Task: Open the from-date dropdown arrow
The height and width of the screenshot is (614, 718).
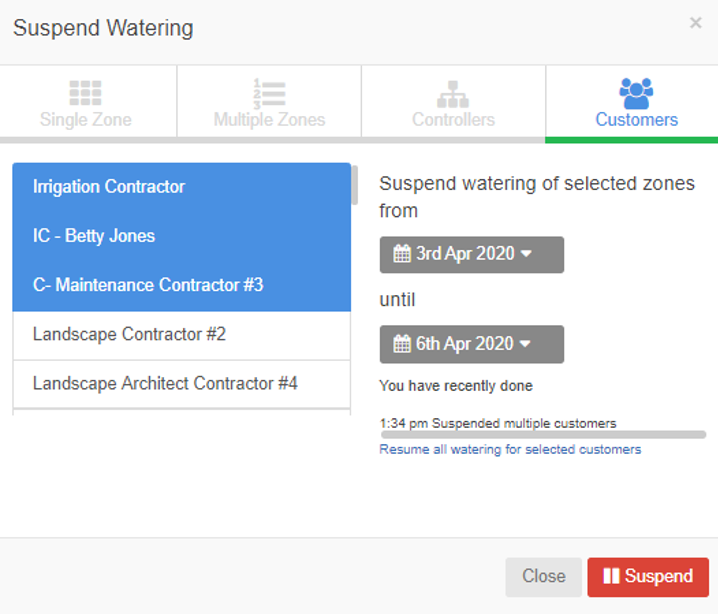Action: click(525, 254)
